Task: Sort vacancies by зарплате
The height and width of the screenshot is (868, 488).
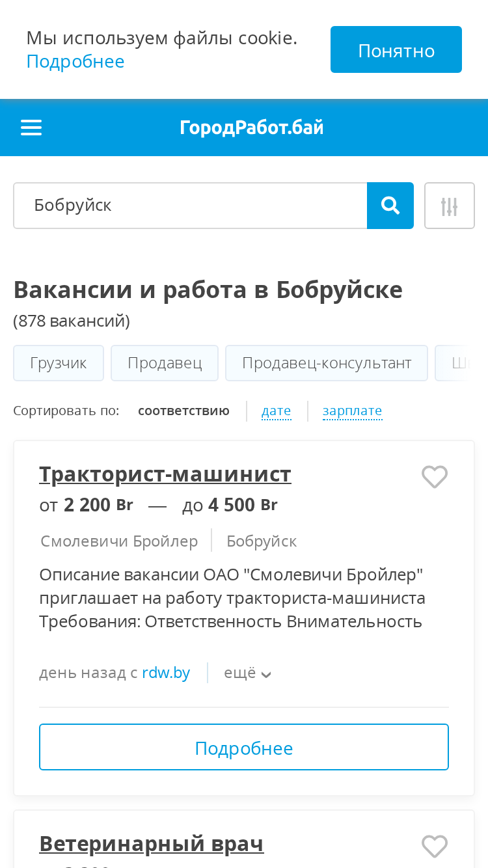Action: 352,411
